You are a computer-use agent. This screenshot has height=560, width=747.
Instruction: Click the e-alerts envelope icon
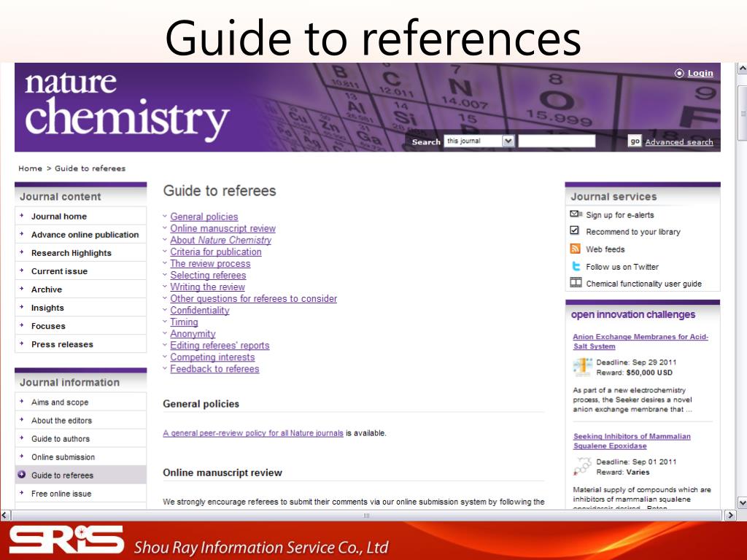(576, 214)
